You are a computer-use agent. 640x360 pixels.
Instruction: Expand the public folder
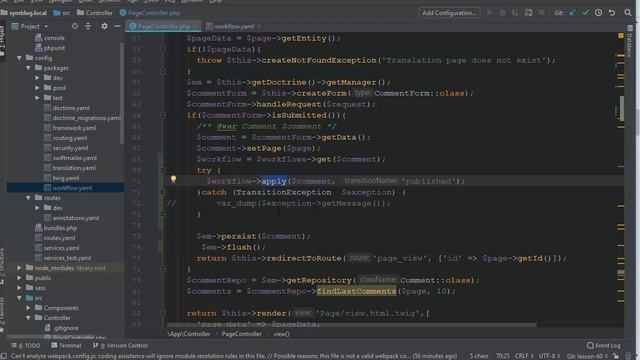click(19, 278)
